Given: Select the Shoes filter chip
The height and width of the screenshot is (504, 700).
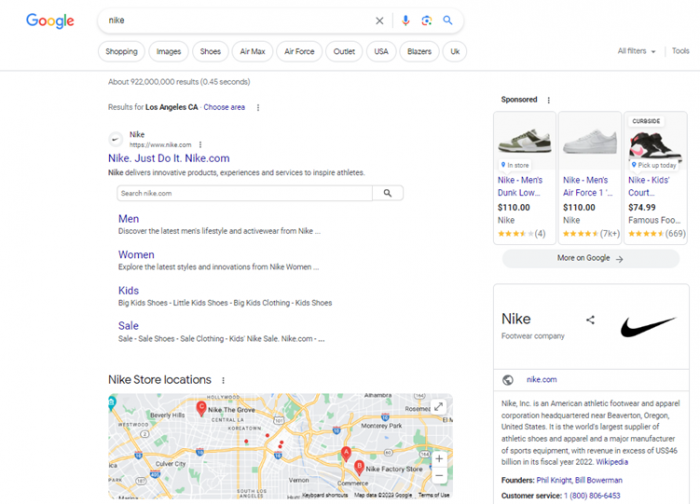Looking at the screenshot, I should (x=210, y=51).
